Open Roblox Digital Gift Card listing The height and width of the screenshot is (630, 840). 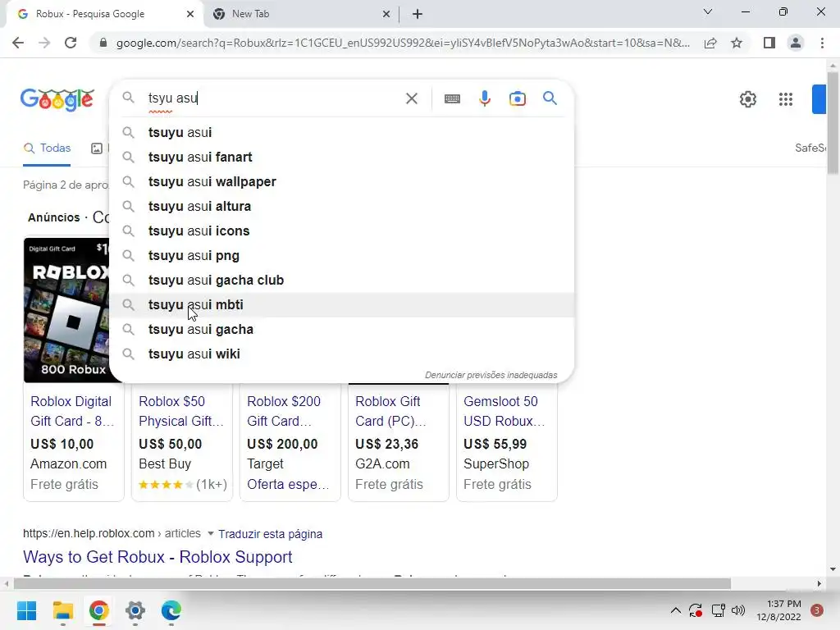(72, 412)
